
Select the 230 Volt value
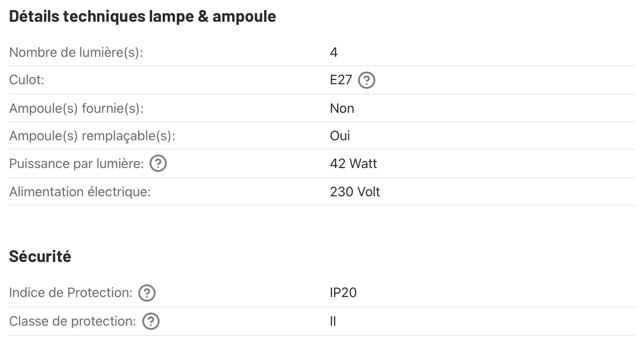click(x=355, y=192)
